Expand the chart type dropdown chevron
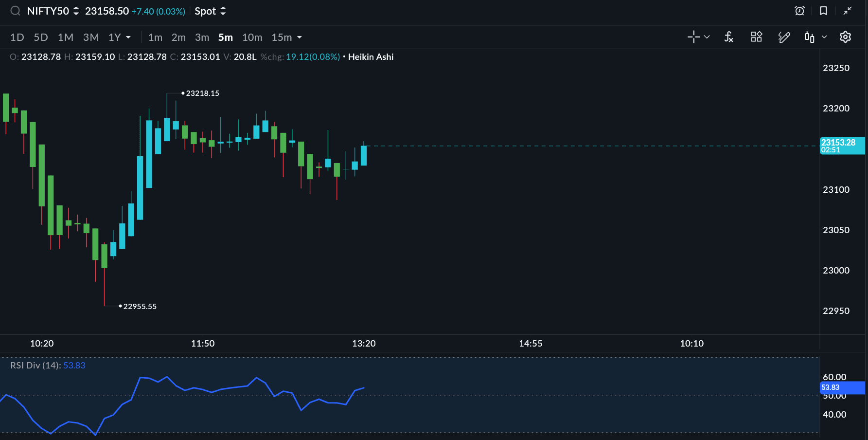This screenshot has width=868, height=440. tap(824, 37)
